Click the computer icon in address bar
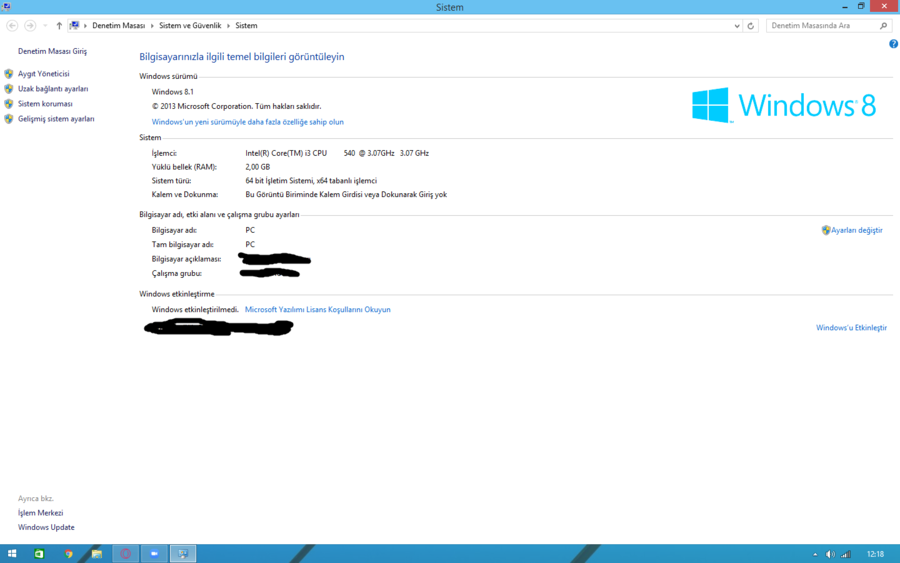The height and width of the screenshot is (563, 900). (x=75, y=26)
